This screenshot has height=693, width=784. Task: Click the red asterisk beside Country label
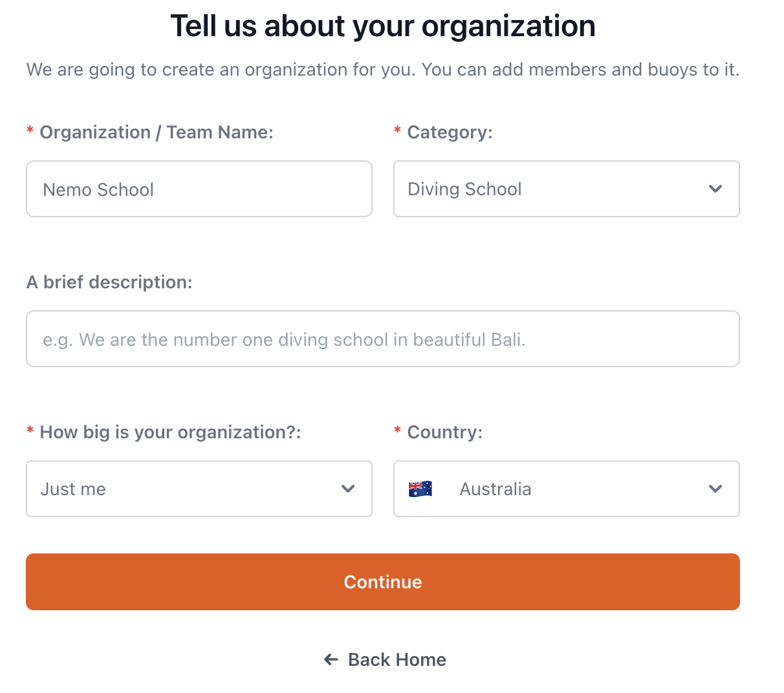click(397, 431)
